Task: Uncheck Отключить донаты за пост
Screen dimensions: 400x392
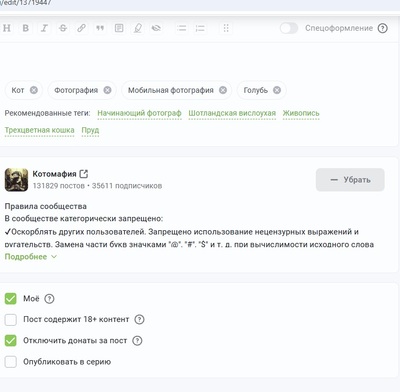Action: [11, 341]
